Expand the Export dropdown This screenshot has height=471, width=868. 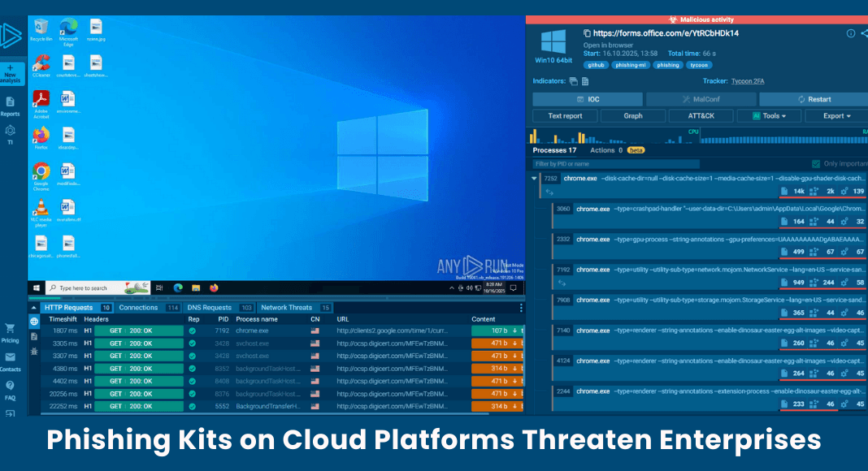pyautogui.click(x=835, y=115)
